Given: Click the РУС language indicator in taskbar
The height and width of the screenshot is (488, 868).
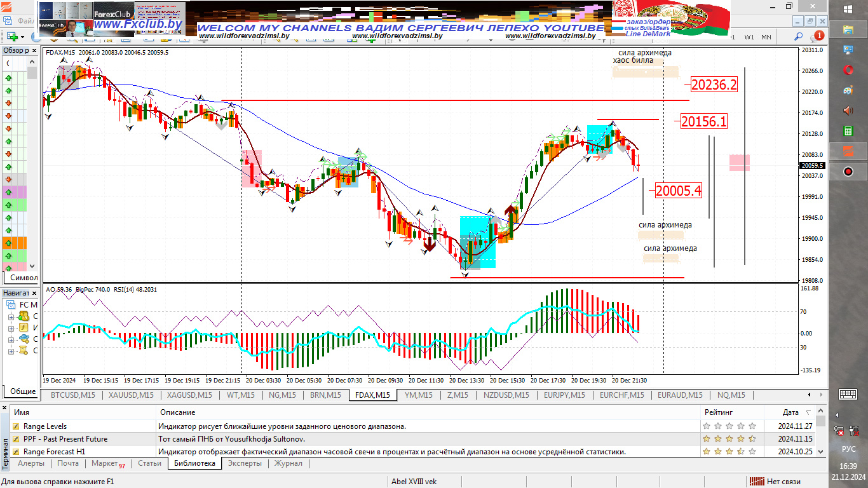Looking at the screenshot, I should tap(848, 449).
